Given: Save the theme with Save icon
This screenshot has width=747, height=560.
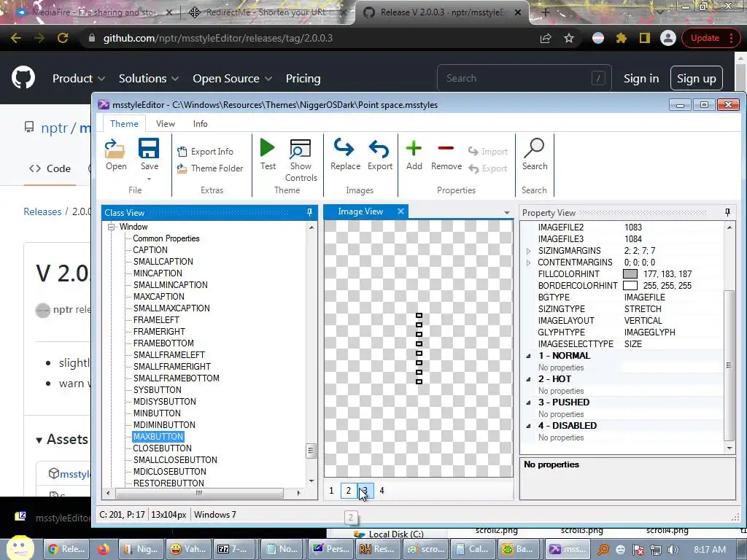Looking at the screenshot, I should pyautogui.click(x=149, y=155).
